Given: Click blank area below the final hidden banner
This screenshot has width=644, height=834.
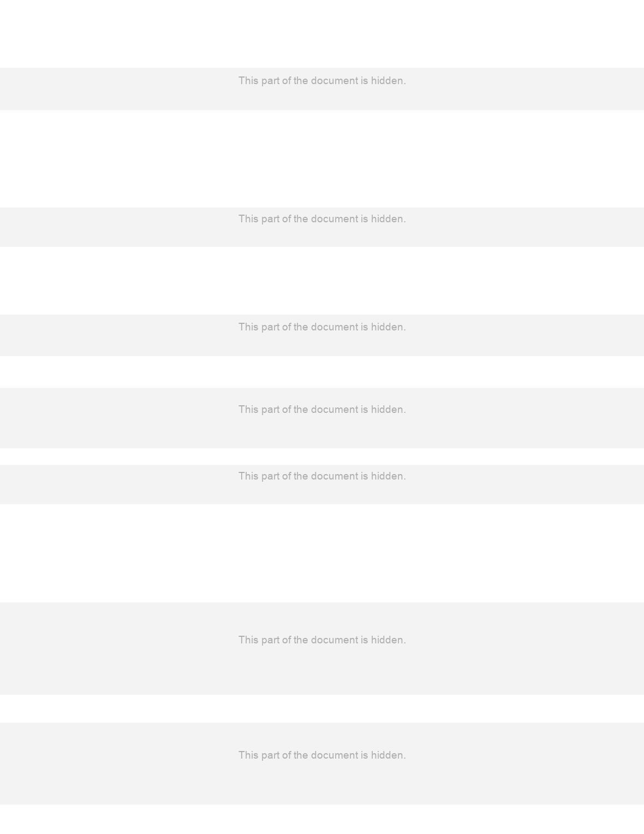Looking at the screenshot, I should (x=322, y=819).
